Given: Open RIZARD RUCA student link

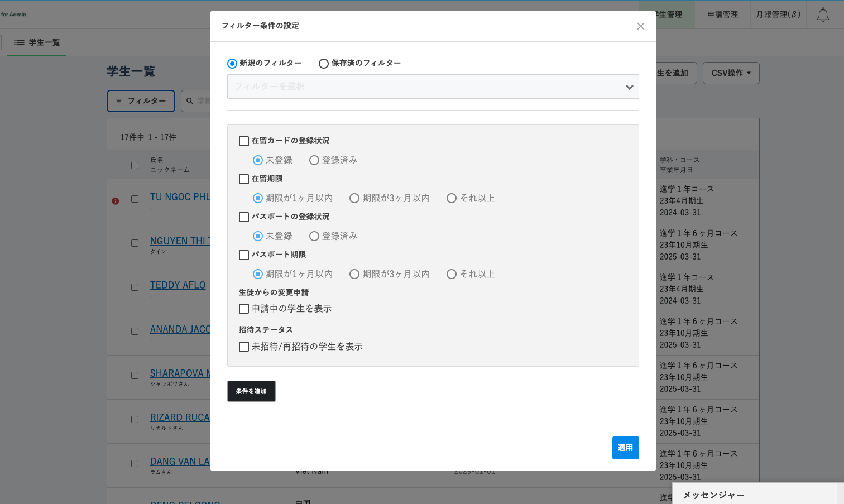Looking at the screenshot, I should (180, 417).
